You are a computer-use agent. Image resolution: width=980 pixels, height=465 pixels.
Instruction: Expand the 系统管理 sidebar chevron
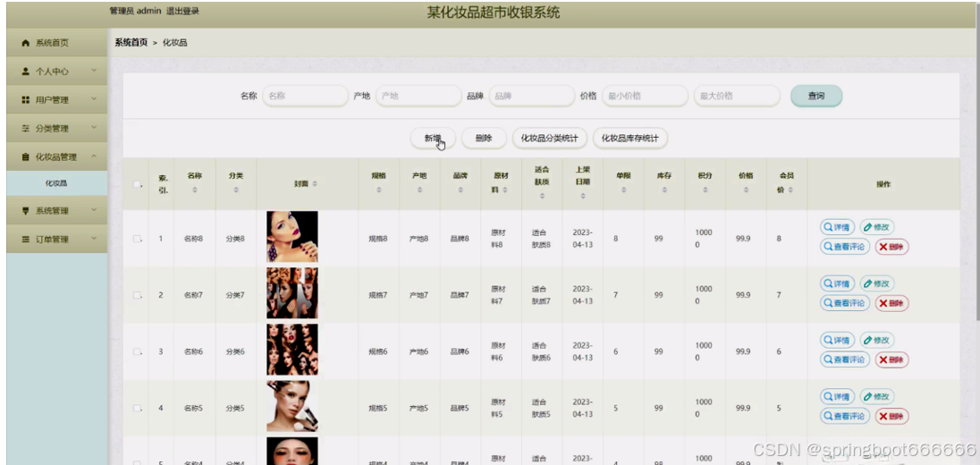point(94,210)
